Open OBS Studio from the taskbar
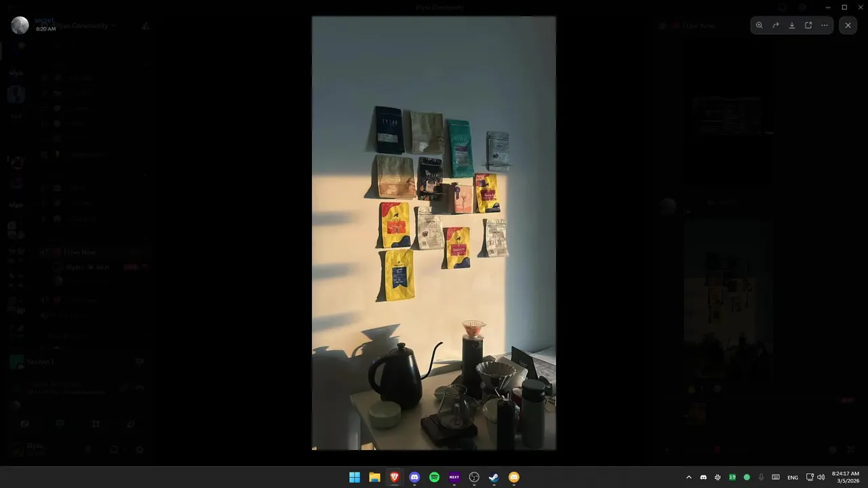The width and height of the screenshot is (868, 488). (474, 477)
